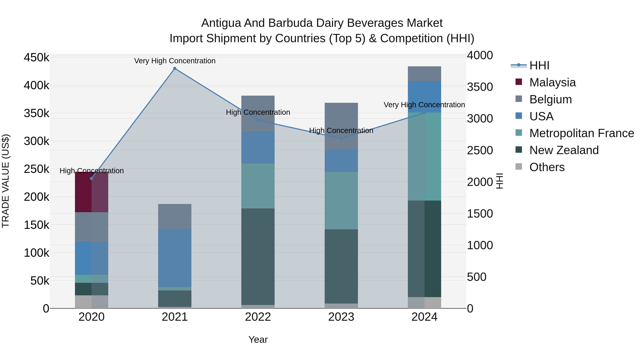Click the USA segment in 2020 bar
Screen dimensions: 644x362
[91, 258]
